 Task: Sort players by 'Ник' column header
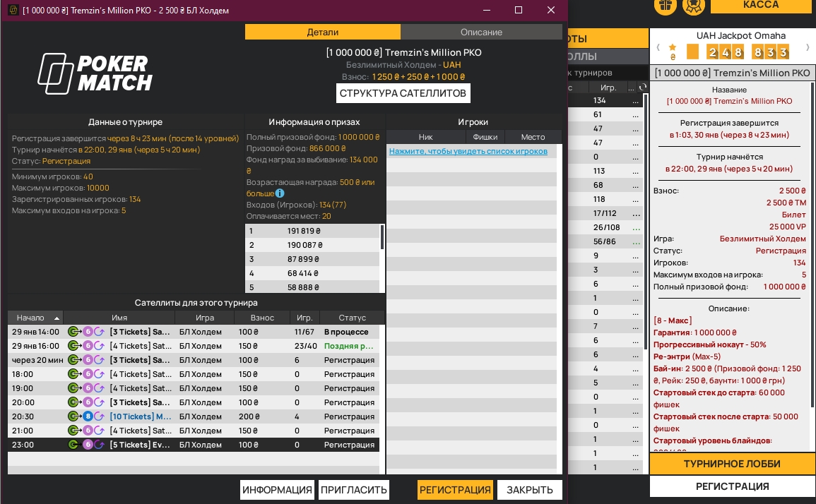coord(426,137)
